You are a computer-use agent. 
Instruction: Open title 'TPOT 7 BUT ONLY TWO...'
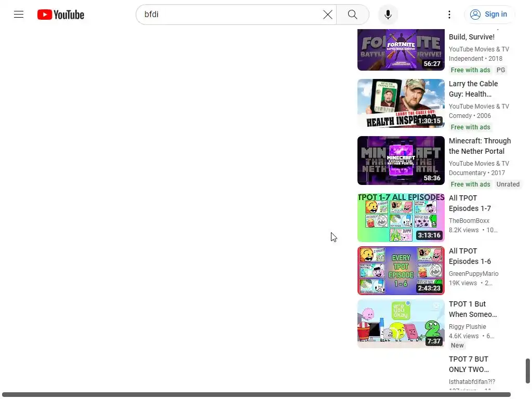pos(469,364)
